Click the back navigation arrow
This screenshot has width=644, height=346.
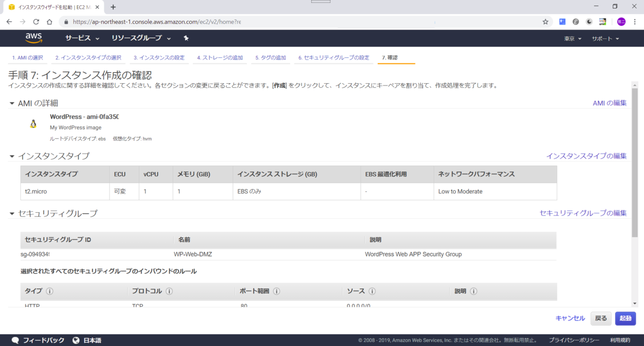(x=9, y=21)
